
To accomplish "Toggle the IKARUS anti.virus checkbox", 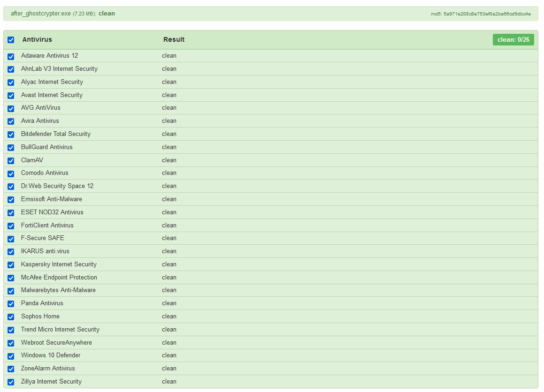I will (11, 252).
